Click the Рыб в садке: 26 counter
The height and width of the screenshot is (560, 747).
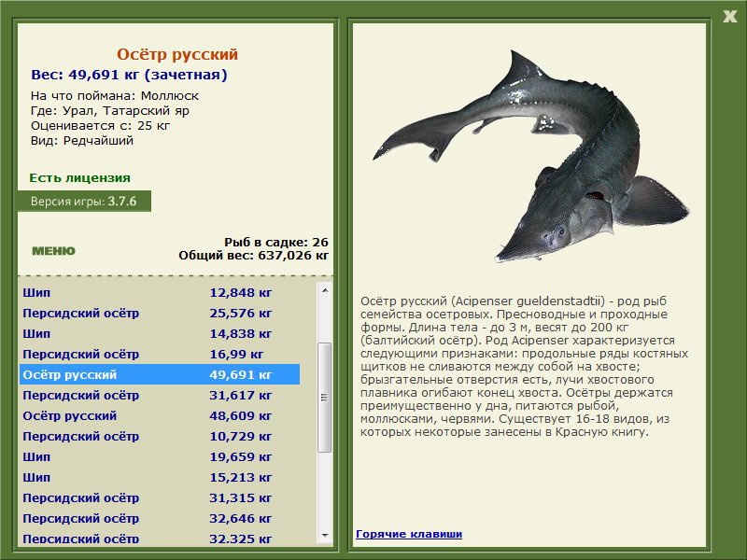point(276,242)
